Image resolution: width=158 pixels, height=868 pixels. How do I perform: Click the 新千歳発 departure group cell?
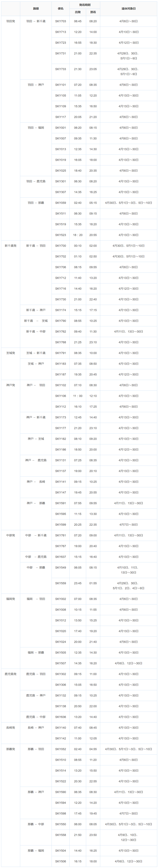(10, 246)
